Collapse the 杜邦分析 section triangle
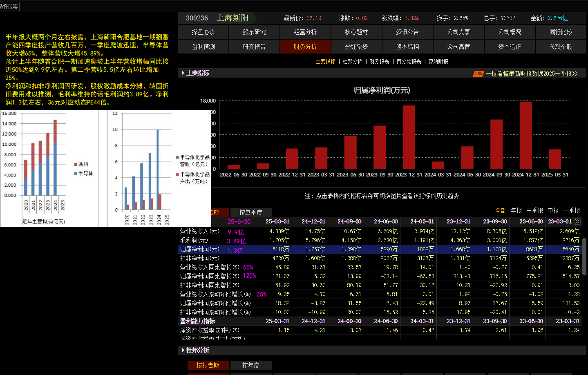This screenshot has height=375, width=588. point(183,350)
